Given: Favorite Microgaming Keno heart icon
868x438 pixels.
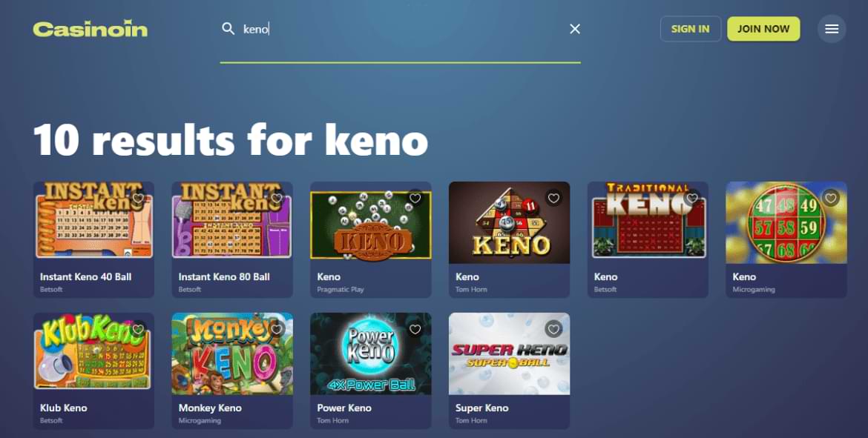Looking at the screenshot, I should (x=830, y=198).
